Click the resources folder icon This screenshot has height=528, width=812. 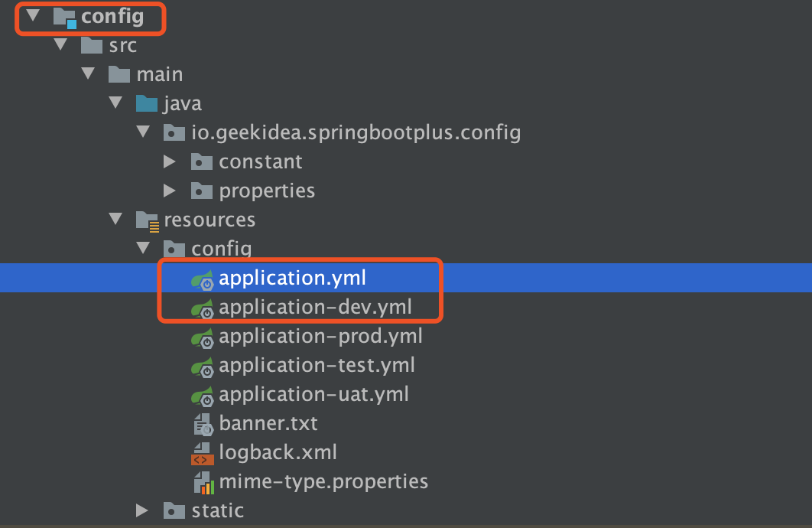pyautogui.click(x=147, y=220)
